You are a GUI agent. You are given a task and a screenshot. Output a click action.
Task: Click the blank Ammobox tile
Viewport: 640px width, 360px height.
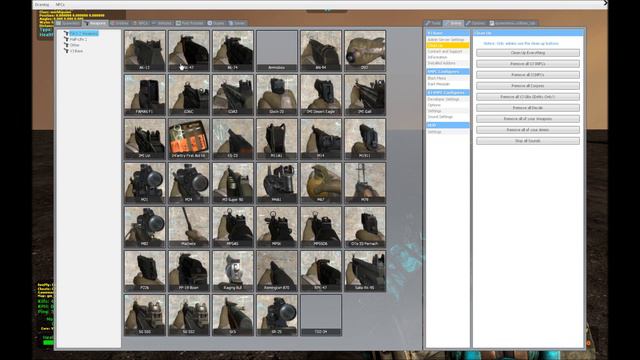point(277,51)
